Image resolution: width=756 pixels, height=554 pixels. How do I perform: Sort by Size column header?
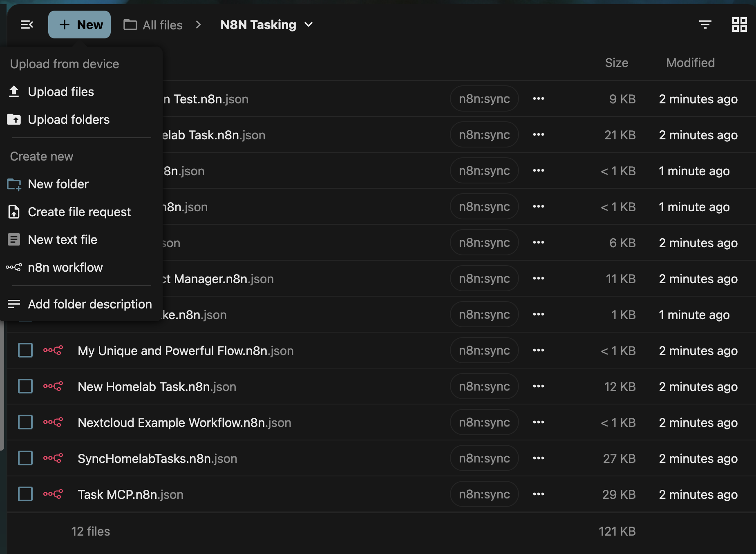[x=616, y=63]
